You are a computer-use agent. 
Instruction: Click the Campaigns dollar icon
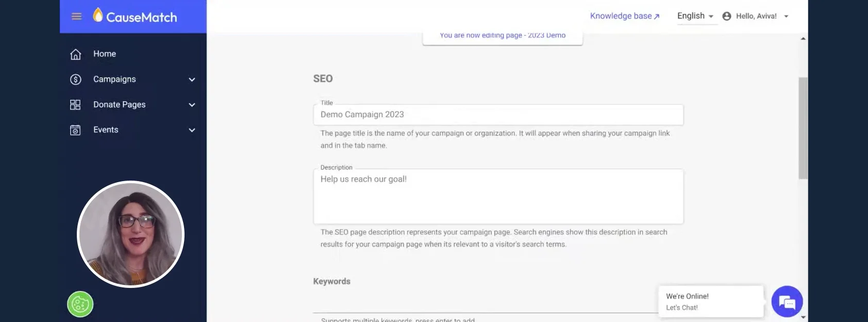coord(76,79)
